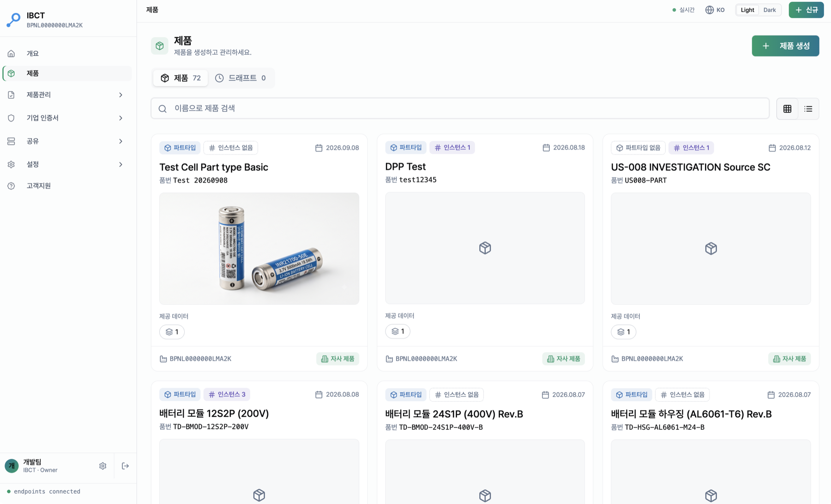Expand the 제품관리 submenu chevron
This screenshot has width=831, height=504.
[x=120, y=95]
